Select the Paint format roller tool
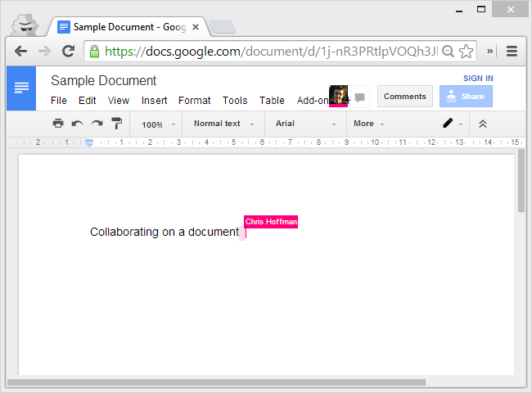The width and height of the screenshot is (532, 393). (116, 124)
